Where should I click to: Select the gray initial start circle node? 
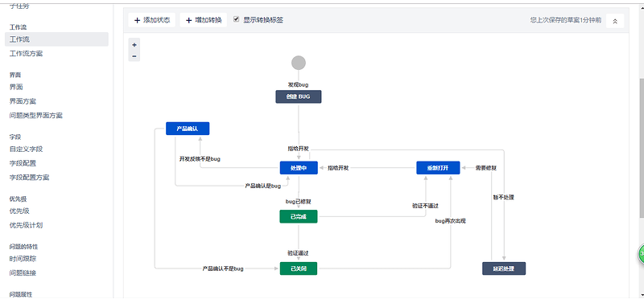(x=299, y=63)
